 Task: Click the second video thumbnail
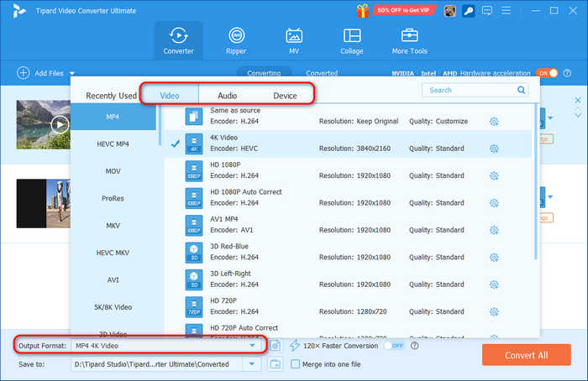(x=44, y=203)
